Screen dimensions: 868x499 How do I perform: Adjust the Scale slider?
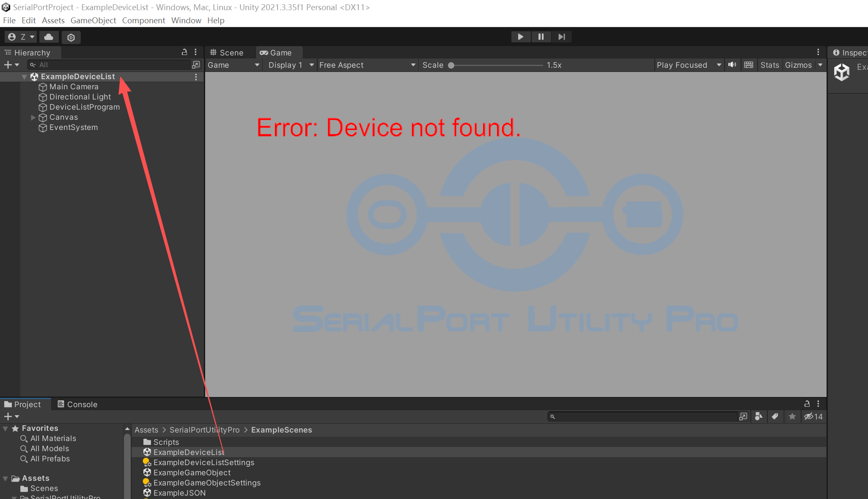click(451, 65)
